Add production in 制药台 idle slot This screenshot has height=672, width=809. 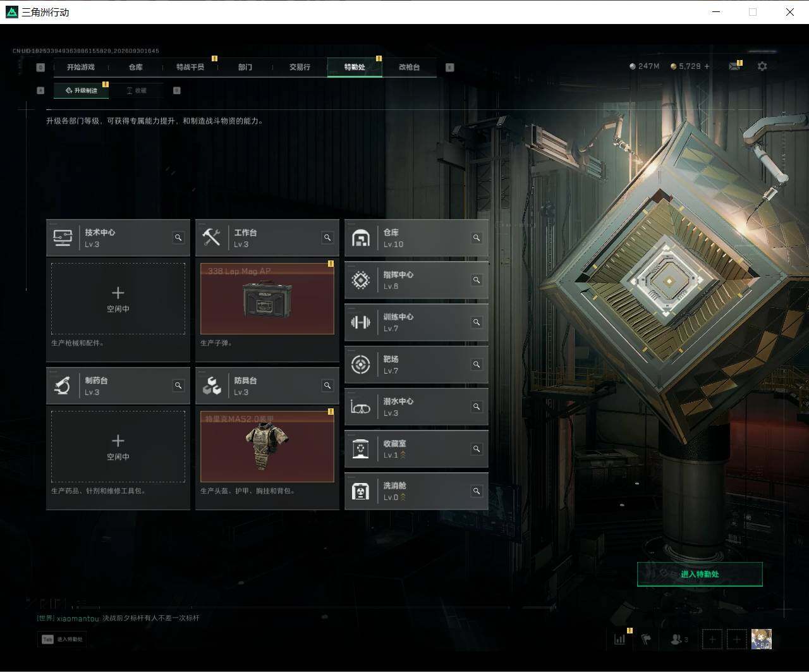pyautogui.click(x=118, y=447)
